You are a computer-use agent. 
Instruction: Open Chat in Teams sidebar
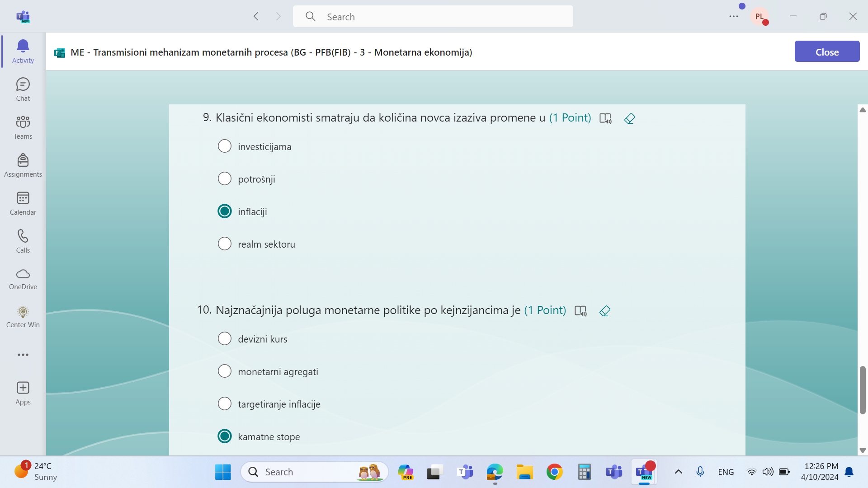coord(23,89)
